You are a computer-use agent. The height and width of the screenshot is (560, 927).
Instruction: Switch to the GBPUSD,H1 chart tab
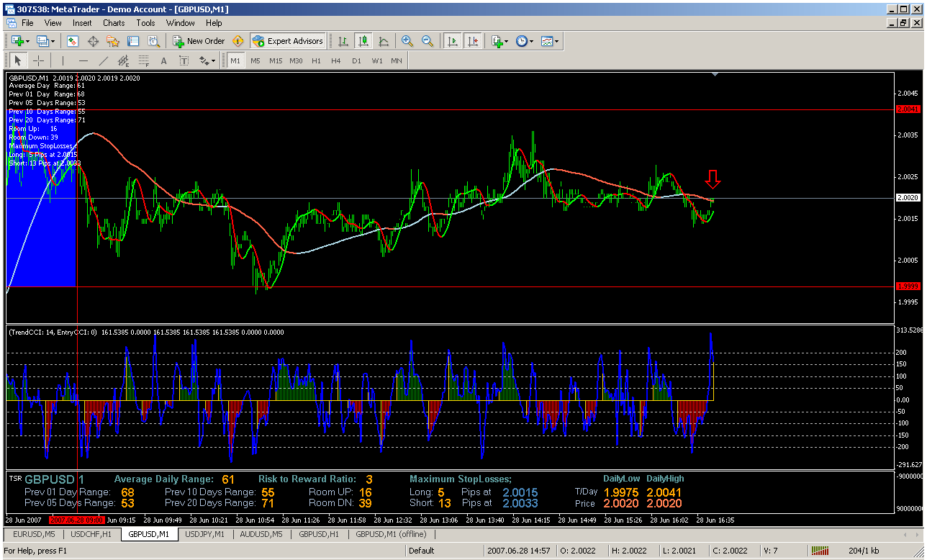click(320, 534)
